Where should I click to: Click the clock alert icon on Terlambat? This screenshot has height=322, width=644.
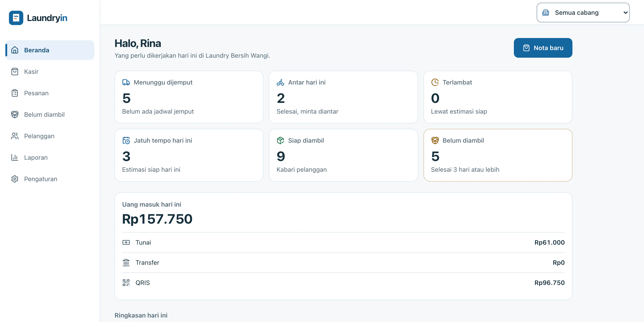435,82
